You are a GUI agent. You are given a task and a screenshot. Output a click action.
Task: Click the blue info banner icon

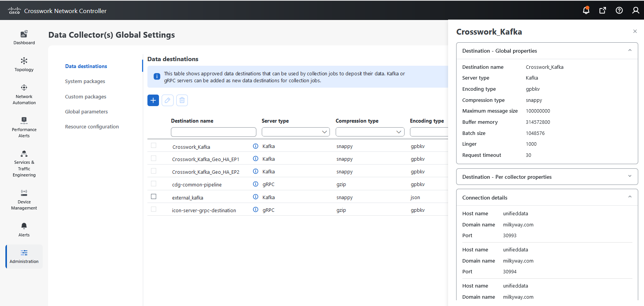(x=157, y=76)
